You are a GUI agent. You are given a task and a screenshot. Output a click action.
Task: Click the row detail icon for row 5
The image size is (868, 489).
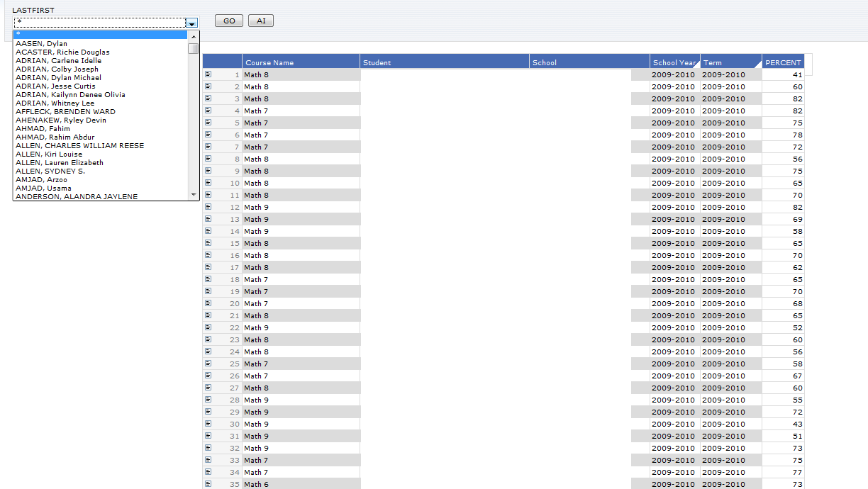(x=208, y=123)
